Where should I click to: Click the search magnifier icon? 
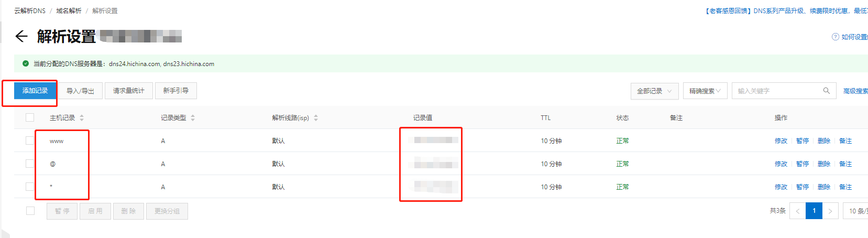826,91
